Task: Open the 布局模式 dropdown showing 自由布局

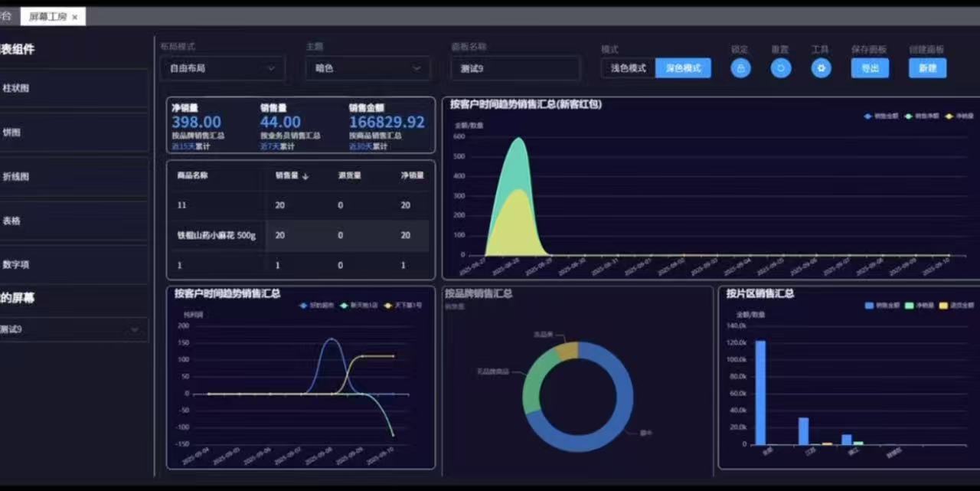Action: point(223,68)
